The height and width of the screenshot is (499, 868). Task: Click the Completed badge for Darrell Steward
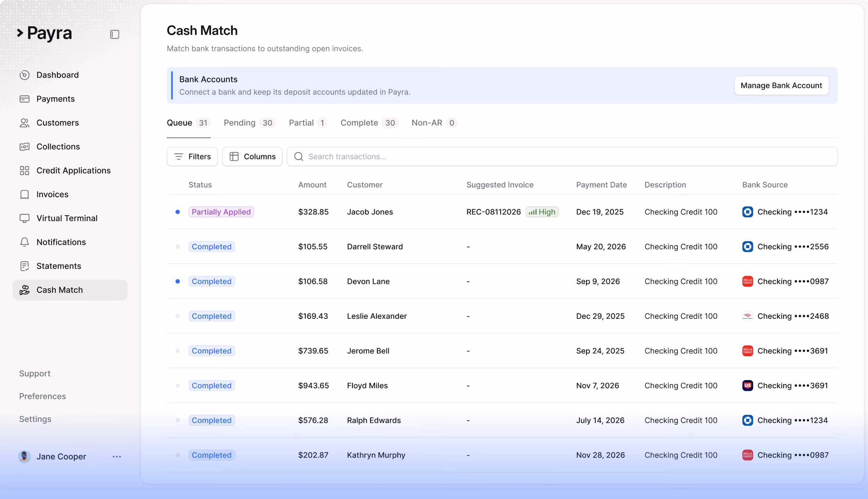point(212,247)
